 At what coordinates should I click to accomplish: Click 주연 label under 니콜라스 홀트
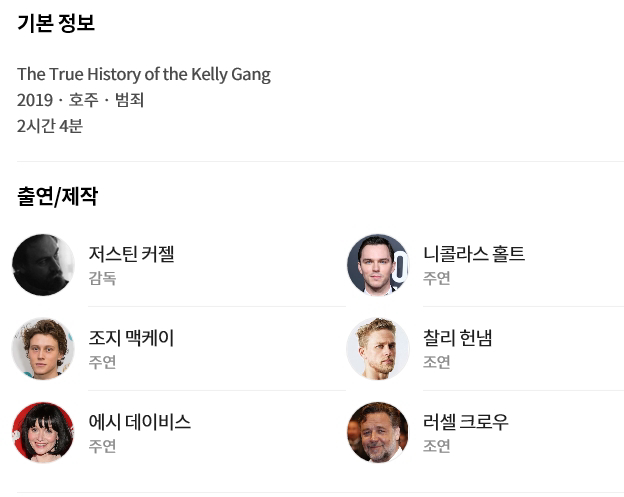click(x=436, y=278)
